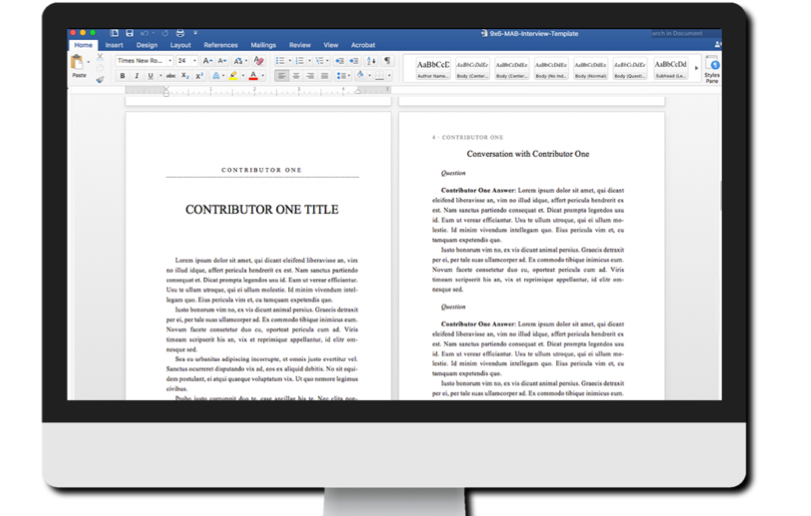Apply the Body (Questi... style
This screenshot has width=811, height=516.
(x=629, y=68)
